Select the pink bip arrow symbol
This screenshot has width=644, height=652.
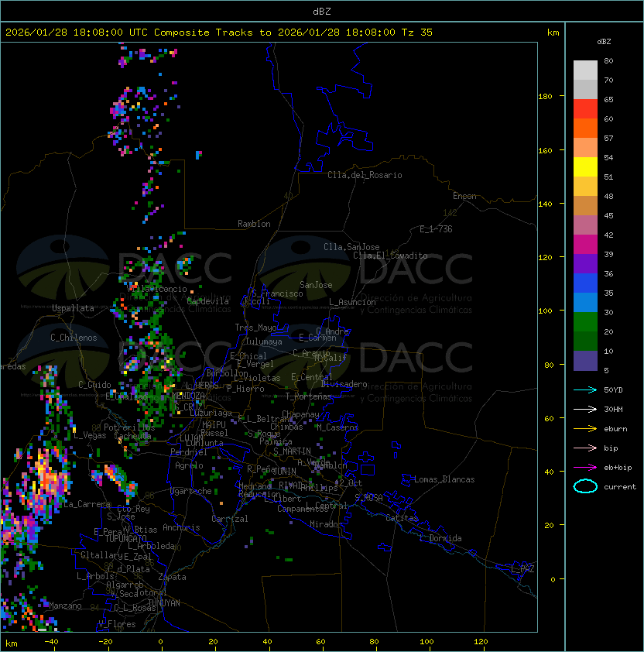[586, 448]
